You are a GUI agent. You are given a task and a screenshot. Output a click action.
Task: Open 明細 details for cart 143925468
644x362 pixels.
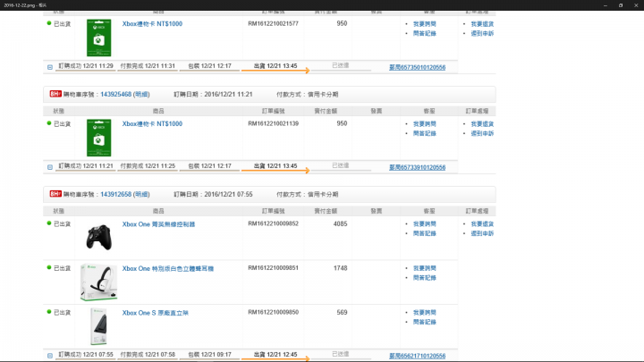(x=141, y=95)
